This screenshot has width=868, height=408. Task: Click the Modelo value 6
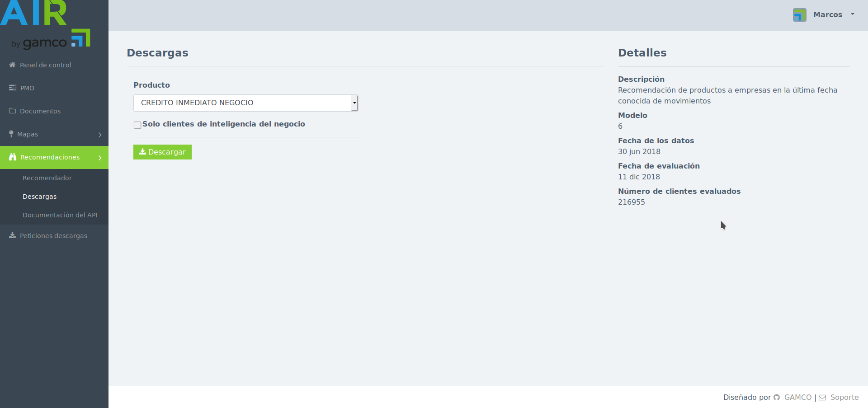coord(620,127)
